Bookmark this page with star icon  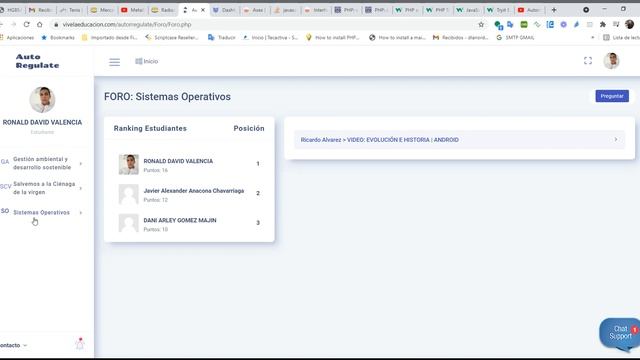(481, 24)
